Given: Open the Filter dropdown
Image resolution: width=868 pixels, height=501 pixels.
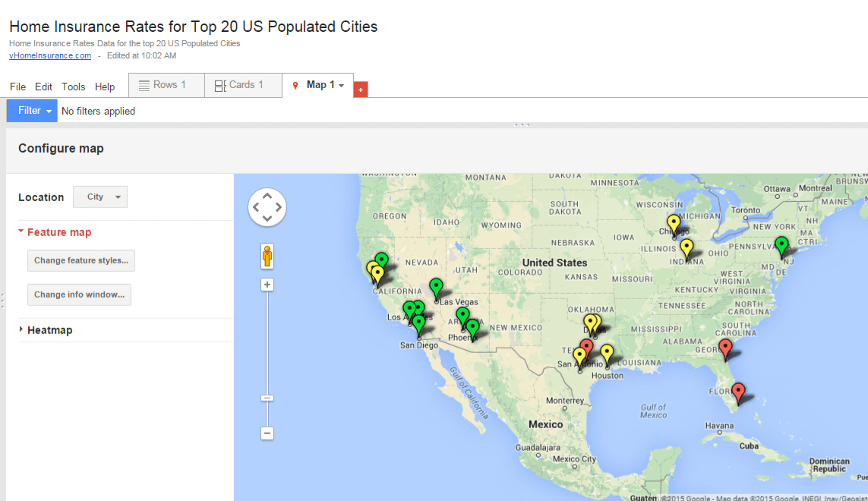Looking at the screenshot, I should pos(32,111).
